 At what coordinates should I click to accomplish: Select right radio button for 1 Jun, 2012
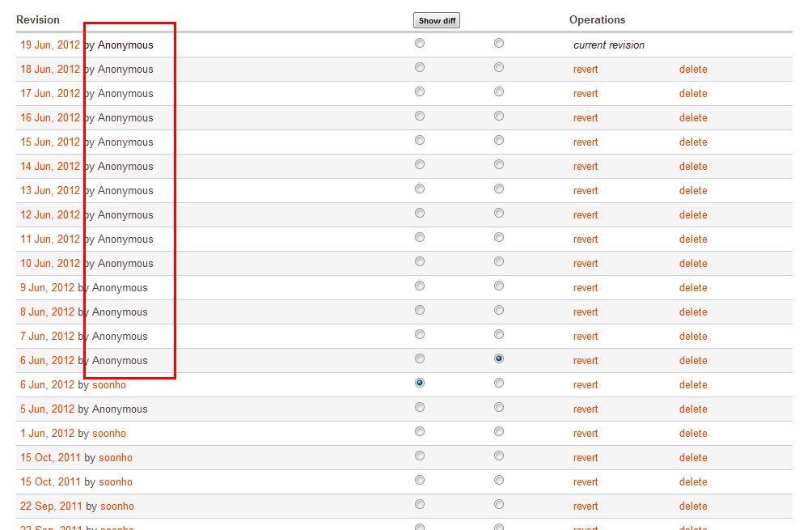(498, 431)
